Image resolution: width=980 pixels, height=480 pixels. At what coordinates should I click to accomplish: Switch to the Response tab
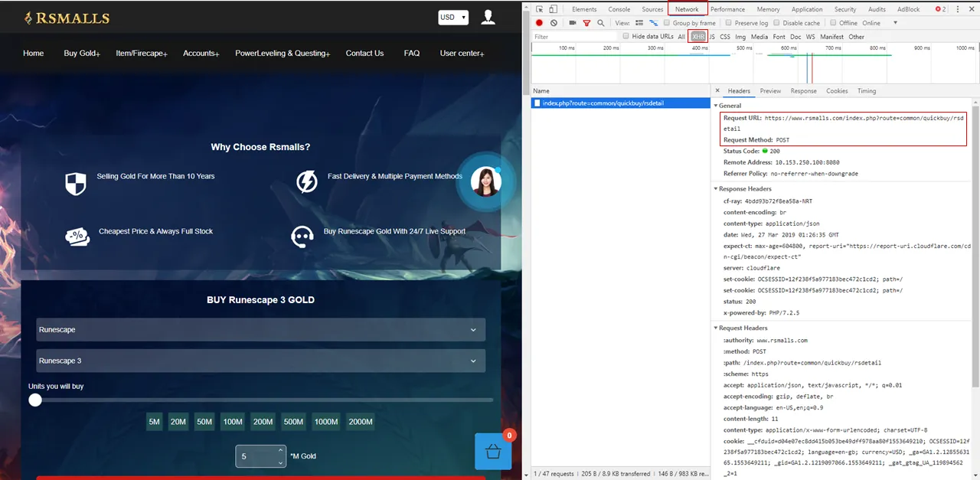(803, 91)
